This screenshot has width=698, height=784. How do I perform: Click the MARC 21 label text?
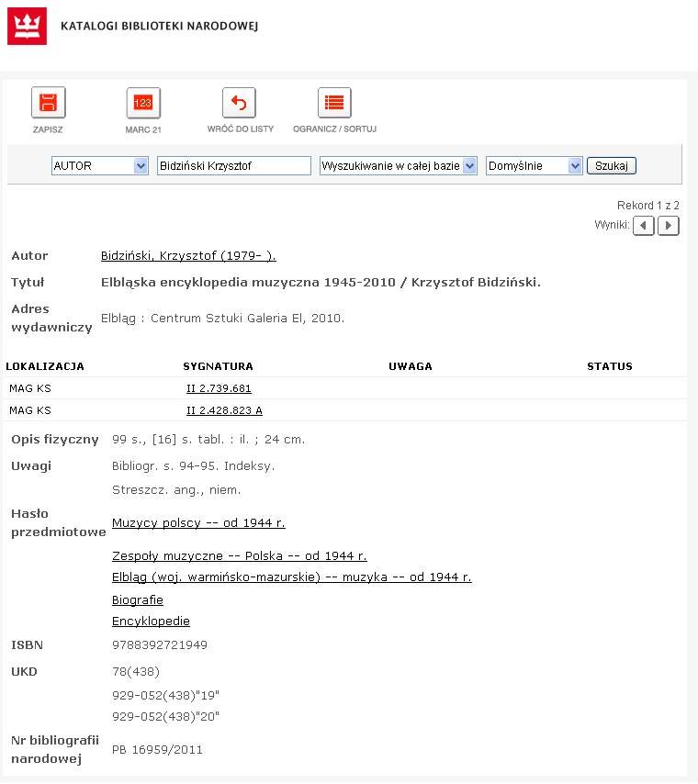[143, 129]
